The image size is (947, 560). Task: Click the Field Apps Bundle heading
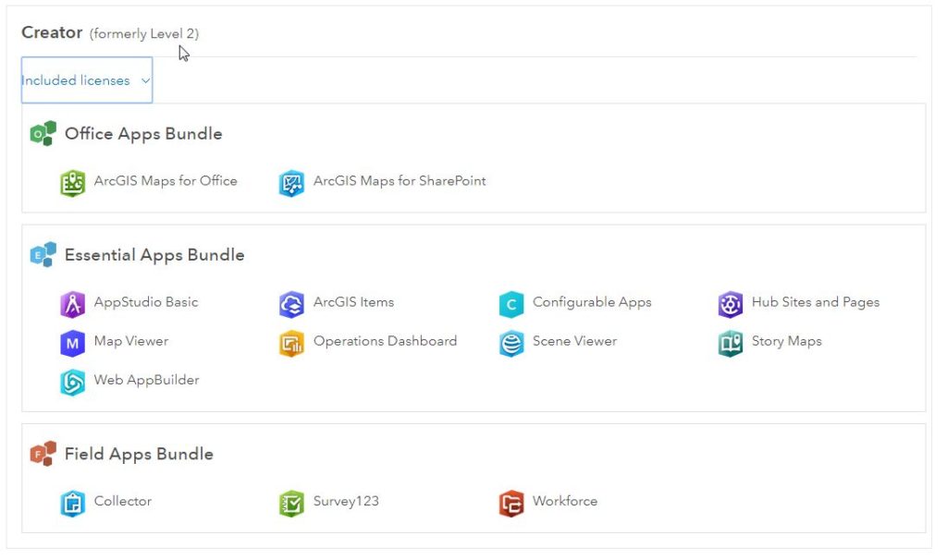click(x=139, y=454)
